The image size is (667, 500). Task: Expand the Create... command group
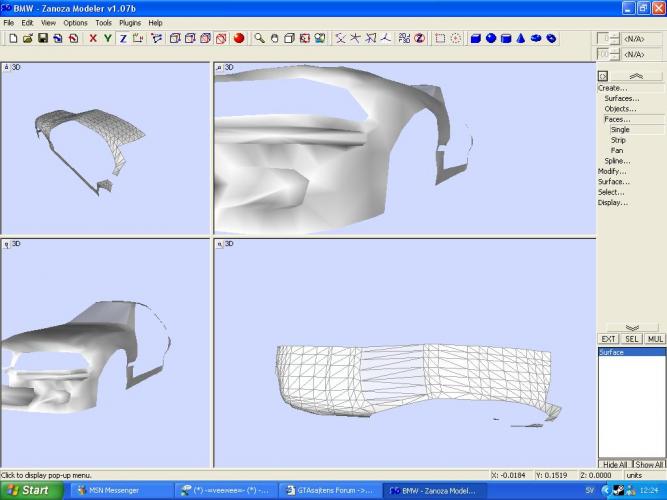point(612,88)
